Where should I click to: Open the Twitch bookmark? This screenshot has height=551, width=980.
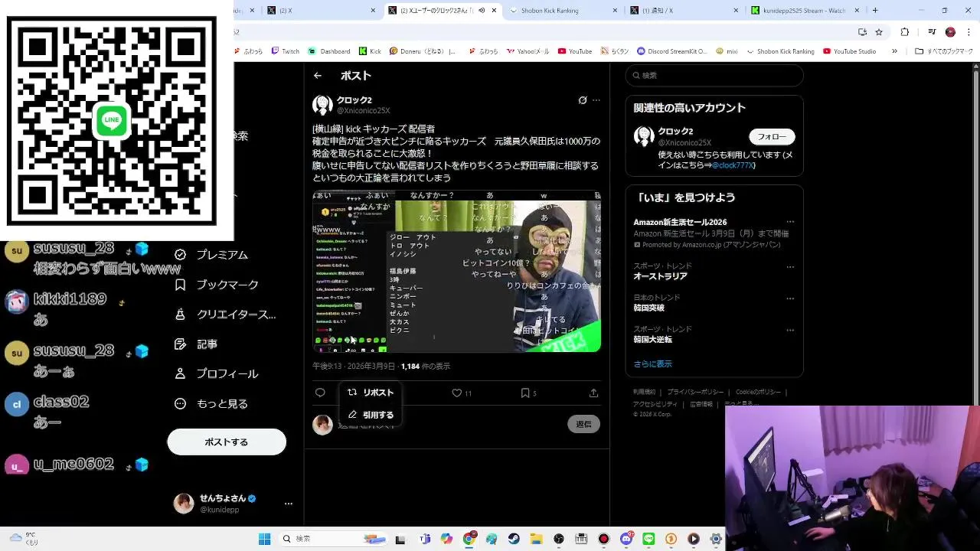(284, 51)
